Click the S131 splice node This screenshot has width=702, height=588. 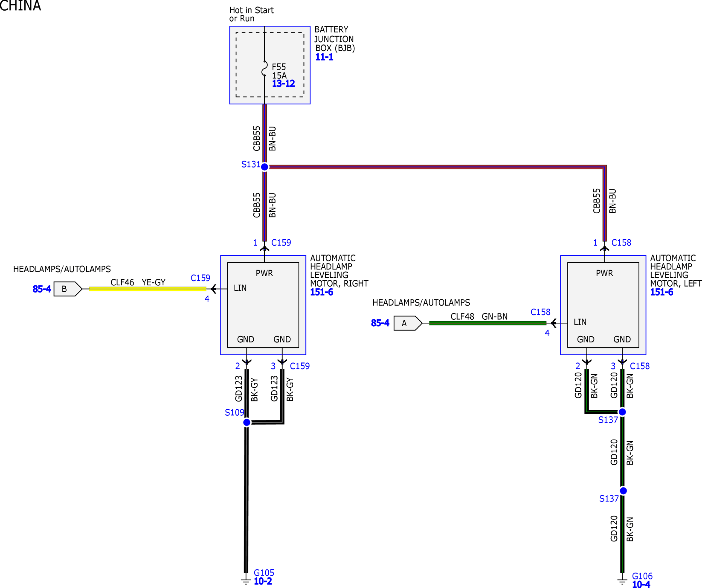click(264, 167)
